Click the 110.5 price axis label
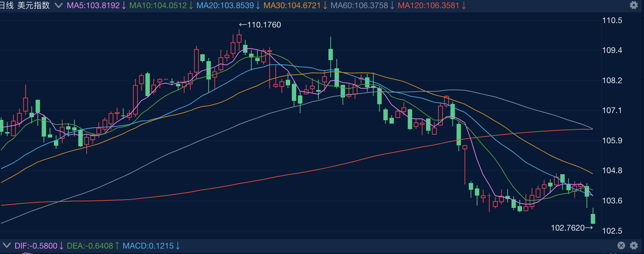This screenshot has width=644, height=254. click(x=612, y=20)
